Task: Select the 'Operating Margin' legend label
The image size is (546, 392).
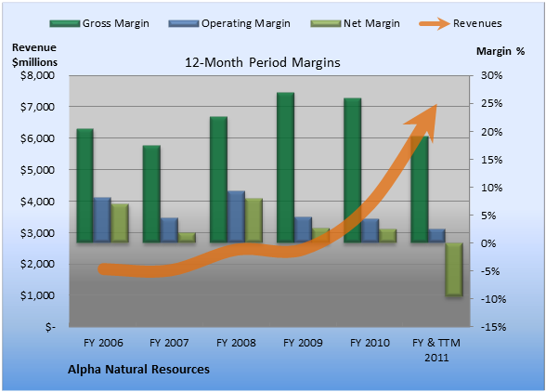Action: [x=246, y=23]
